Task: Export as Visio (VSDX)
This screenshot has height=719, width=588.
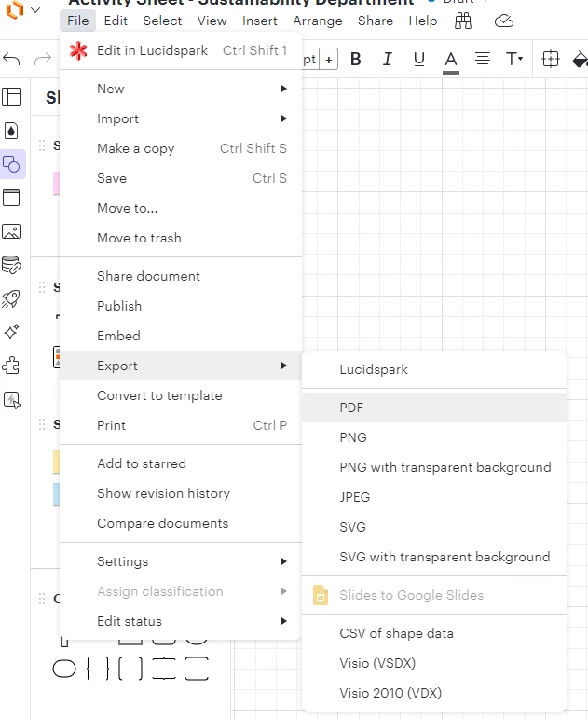Action: (x=434, y=663)
